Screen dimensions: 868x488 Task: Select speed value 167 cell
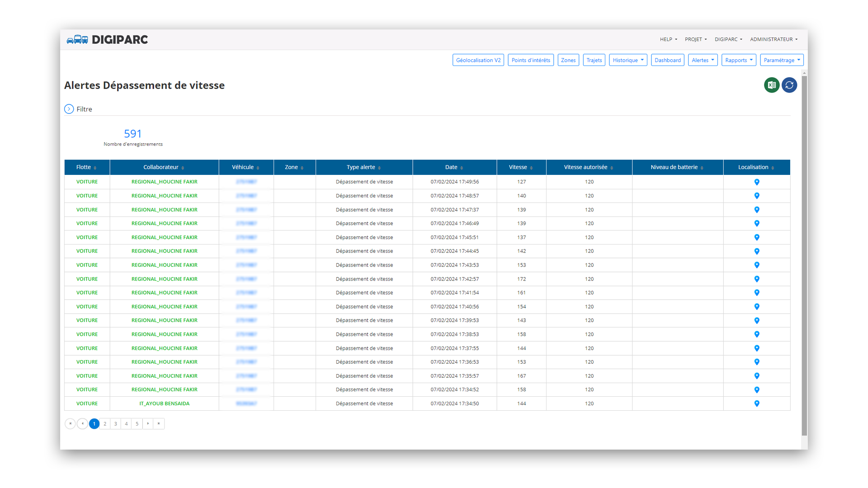coord(521,376)
